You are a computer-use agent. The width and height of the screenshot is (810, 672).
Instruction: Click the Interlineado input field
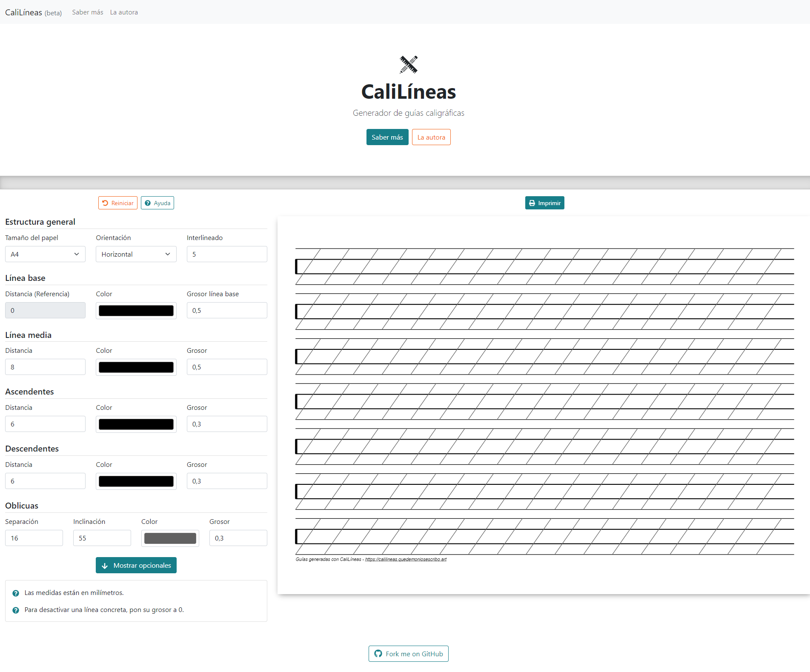(226, 254)
